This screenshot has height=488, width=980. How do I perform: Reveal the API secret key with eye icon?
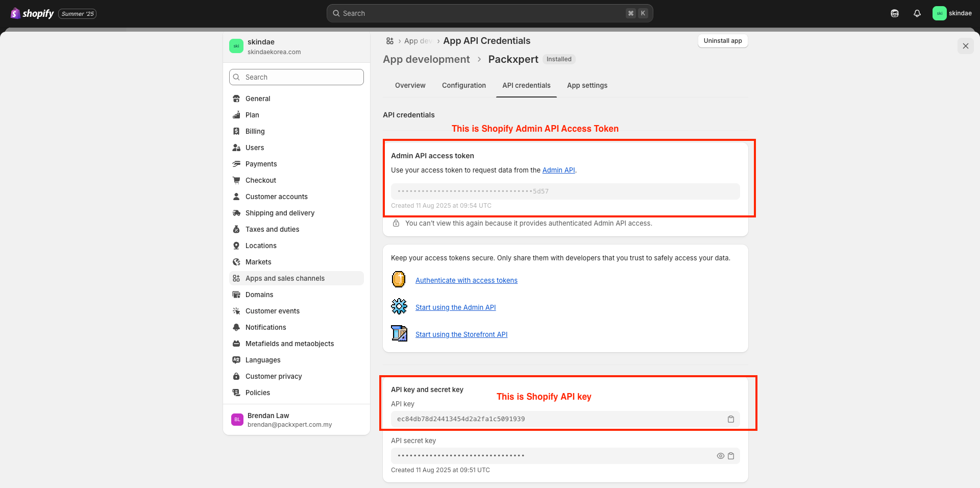pyautogui.click(x=721, y=456)
